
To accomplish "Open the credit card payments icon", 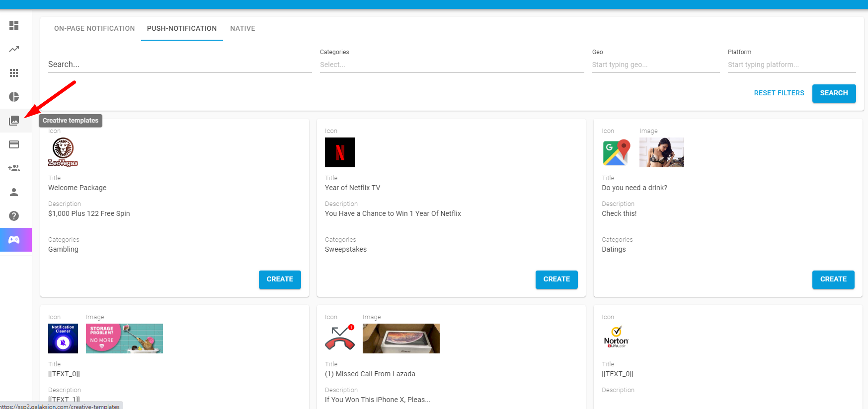I will point(14,144).
